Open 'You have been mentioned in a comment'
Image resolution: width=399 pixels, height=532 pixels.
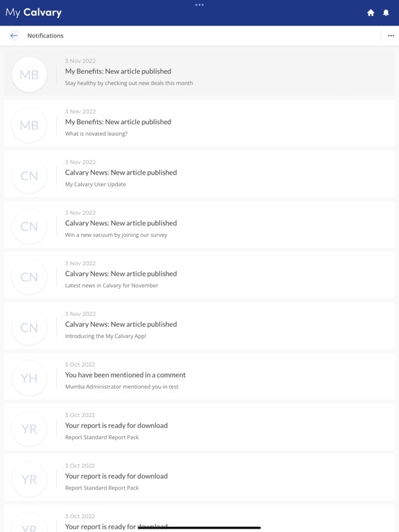(x=199, y=376)
